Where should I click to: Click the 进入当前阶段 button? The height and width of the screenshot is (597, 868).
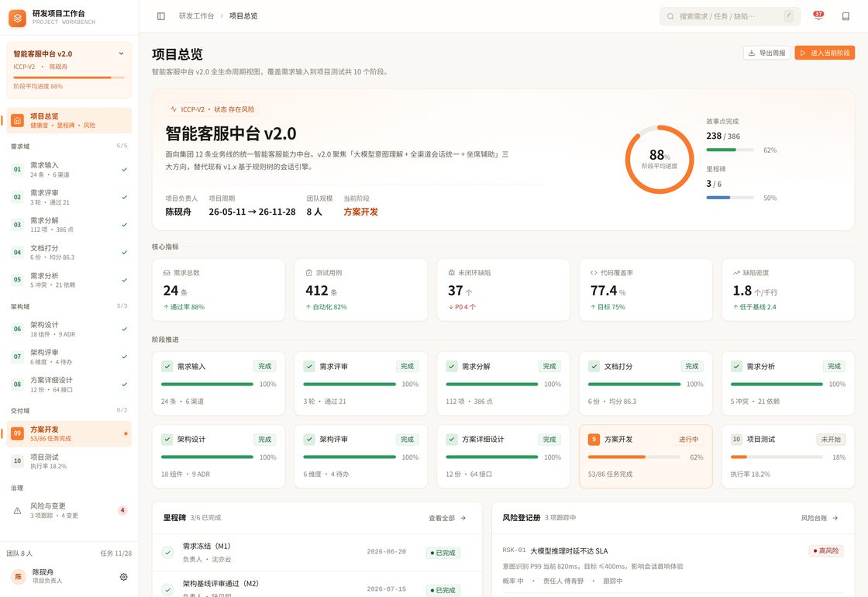(825, 53)
